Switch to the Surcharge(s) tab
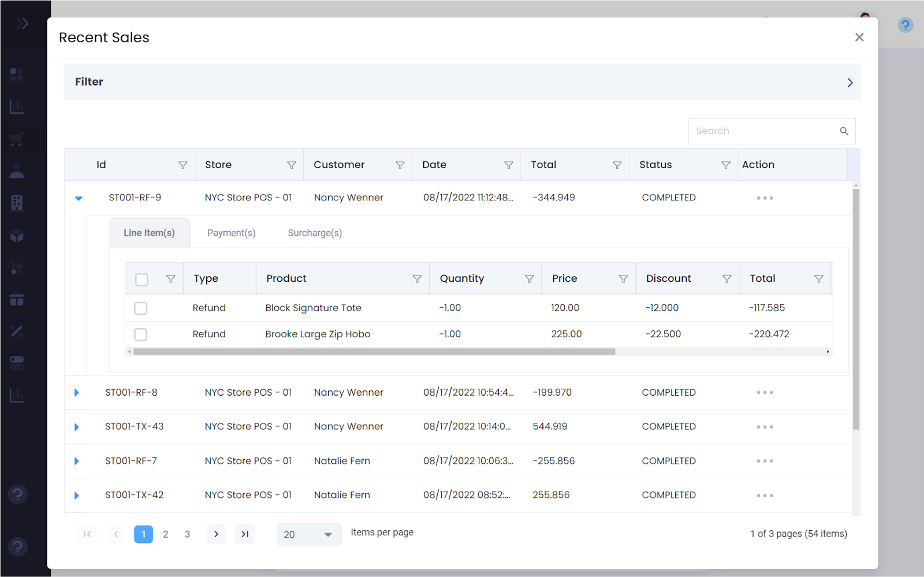Screen dimensions: 924x577 click(x=315, y=233)
